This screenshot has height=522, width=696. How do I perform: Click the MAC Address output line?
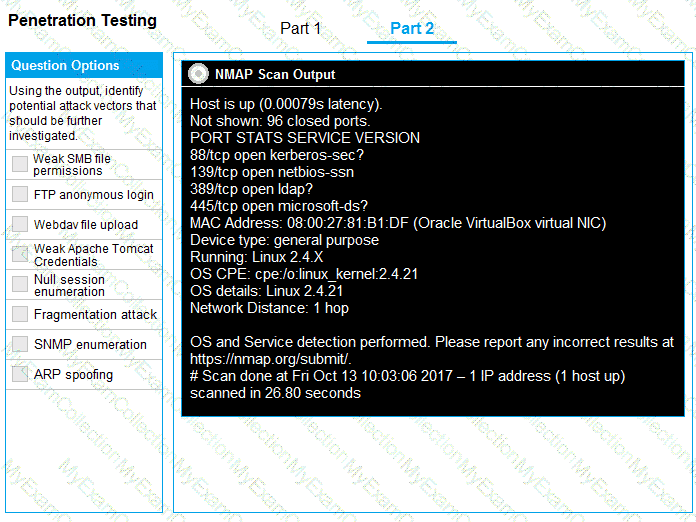(x=398, y=223)
